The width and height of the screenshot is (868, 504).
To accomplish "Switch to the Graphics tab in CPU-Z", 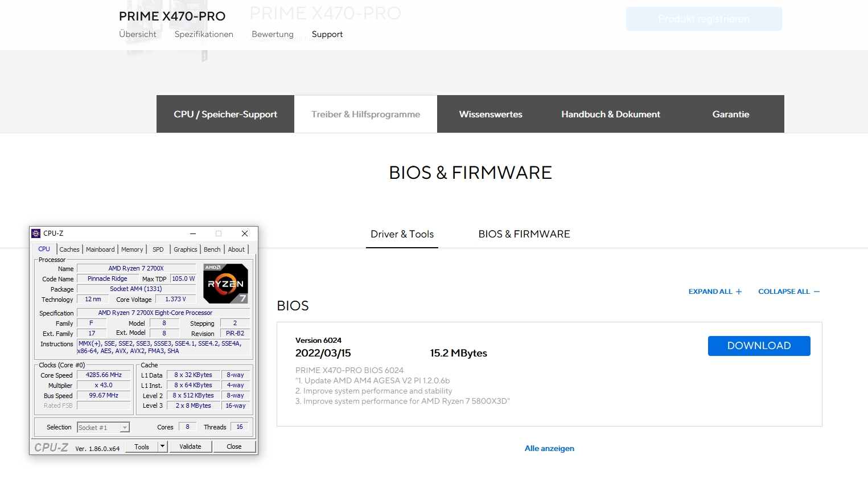I will 186,249.
